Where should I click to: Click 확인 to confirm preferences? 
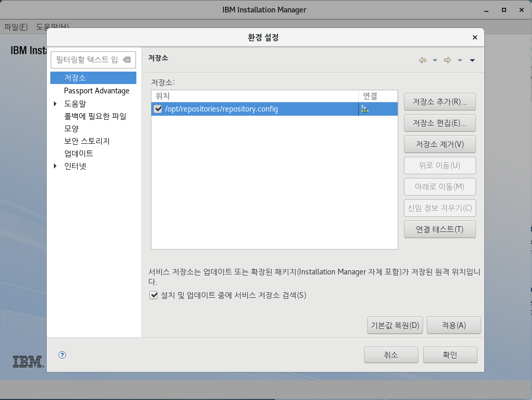pyautogui.click(x=450, y=355)
